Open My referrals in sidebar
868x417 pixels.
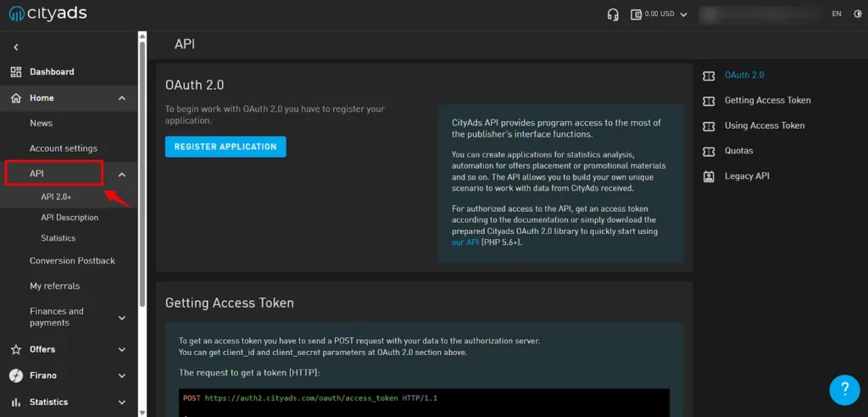55,286
